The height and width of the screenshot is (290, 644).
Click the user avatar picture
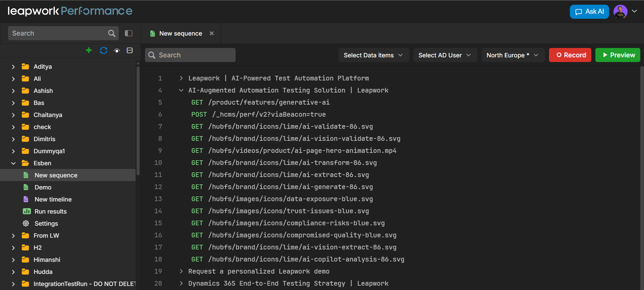(620, 11)
